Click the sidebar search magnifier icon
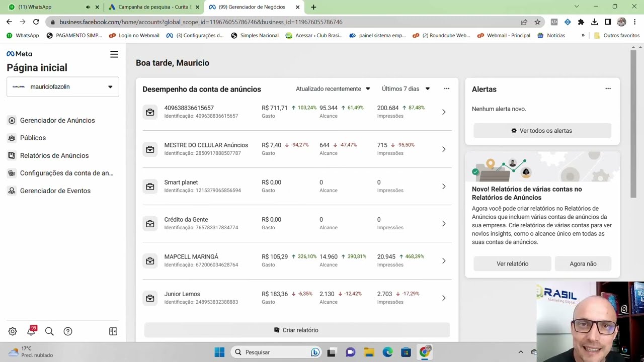Screen dimensions: 644x362 (x=49, y=331)
